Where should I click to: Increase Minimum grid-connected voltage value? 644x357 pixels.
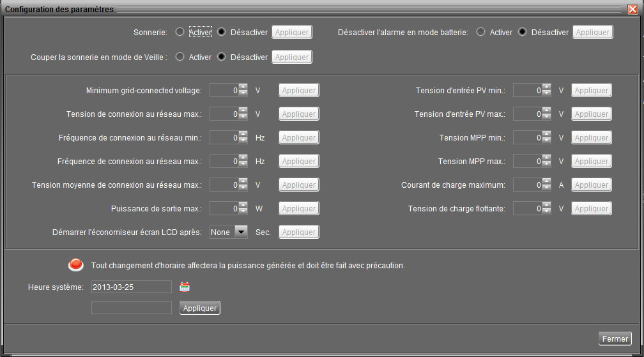pos(243,87)
